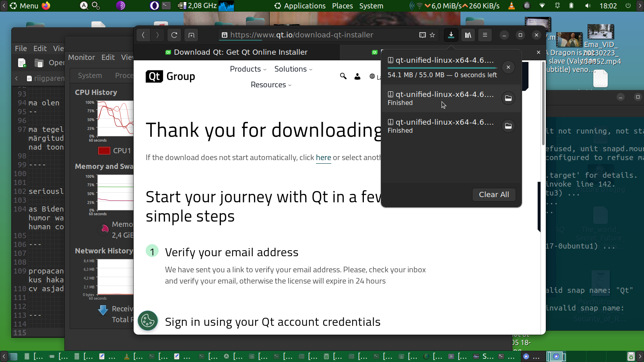Show the first finished download in folder
The width and height of the screenshot is (644, 362).
508,98
